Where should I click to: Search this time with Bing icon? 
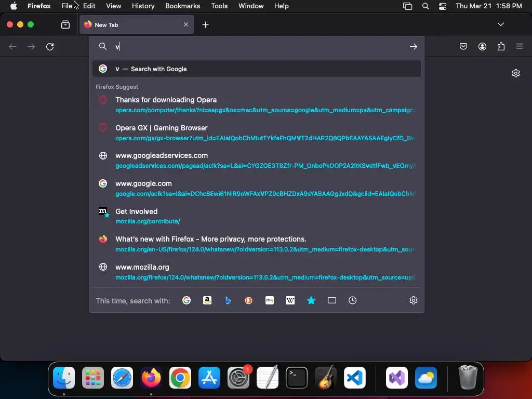click(x=228, y=300)
